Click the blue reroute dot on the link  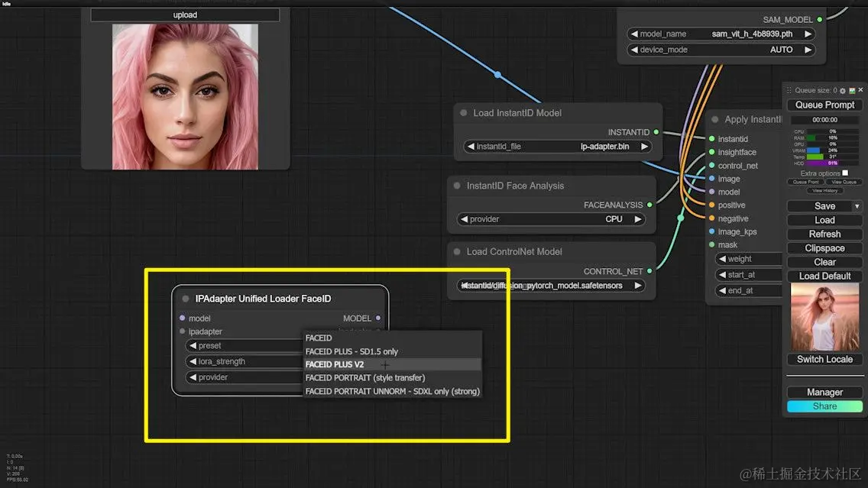(x=497, y=74)
